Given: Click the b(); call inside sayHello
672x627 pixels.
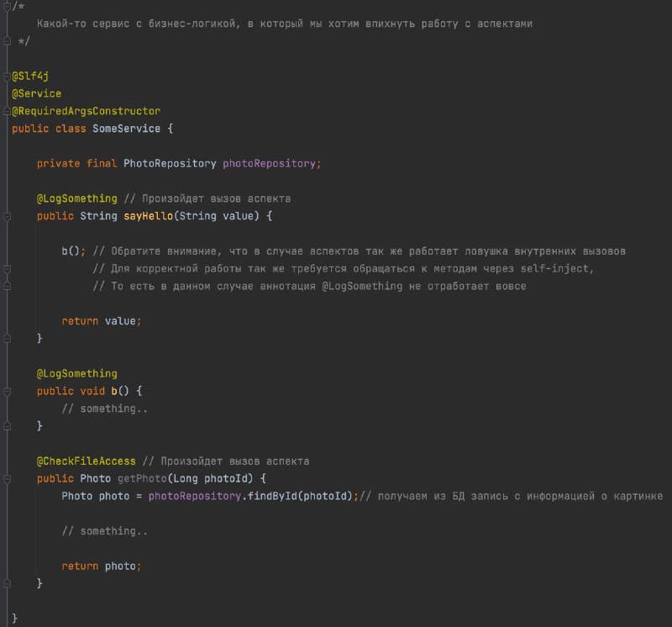Looking at the screenshot, I should pyautogui.click(x=73, y=251).
